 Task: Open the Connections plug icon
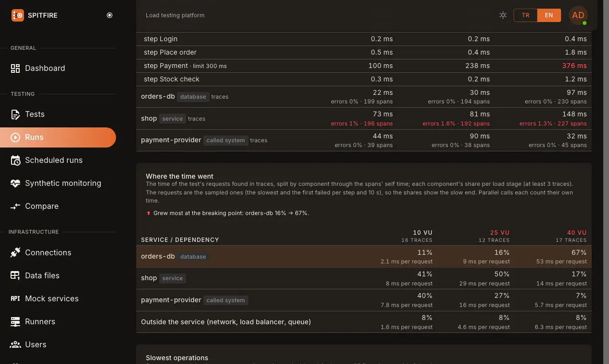(x=15, y=253)
